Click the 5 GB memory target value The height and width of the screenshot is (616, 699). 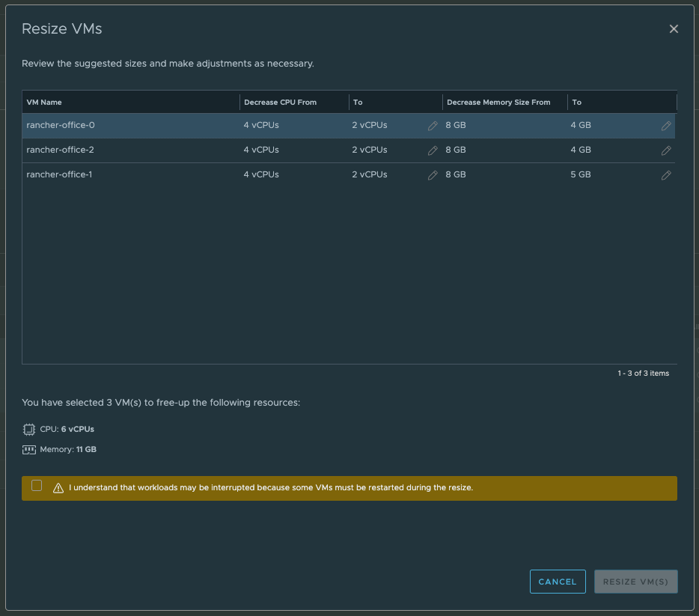(x=581, y=174)
